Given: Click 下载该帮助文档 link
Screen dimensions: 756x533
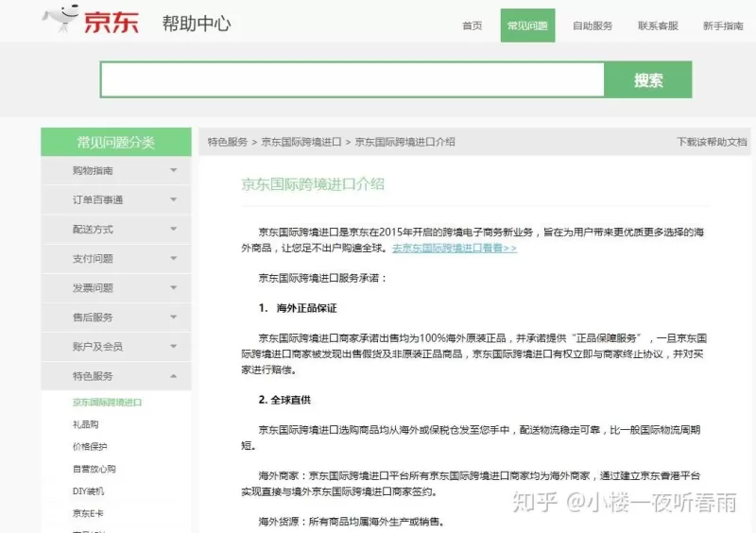Looking at the screenshot, I should pyautogui.click(x=712, y=142).
